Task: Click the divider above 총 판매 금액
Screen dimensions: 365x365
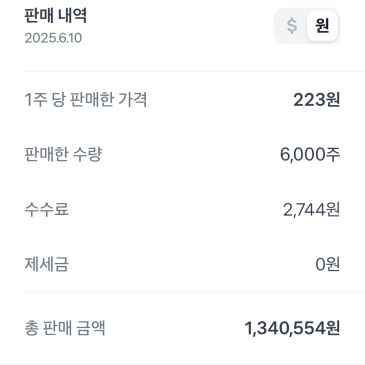Action: tap(194, 291)
